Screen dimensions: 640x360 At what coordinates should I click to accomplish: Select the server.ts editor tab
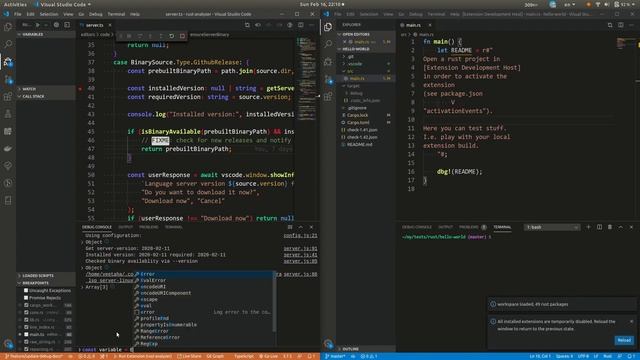click(x=95, y=25)
